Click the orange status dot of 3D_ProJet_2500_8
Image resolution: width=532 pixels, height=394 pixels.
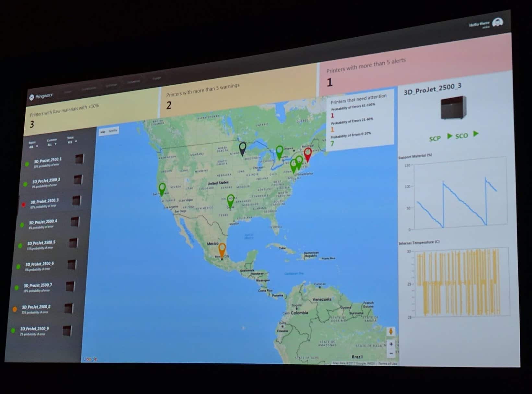(15, 309)
